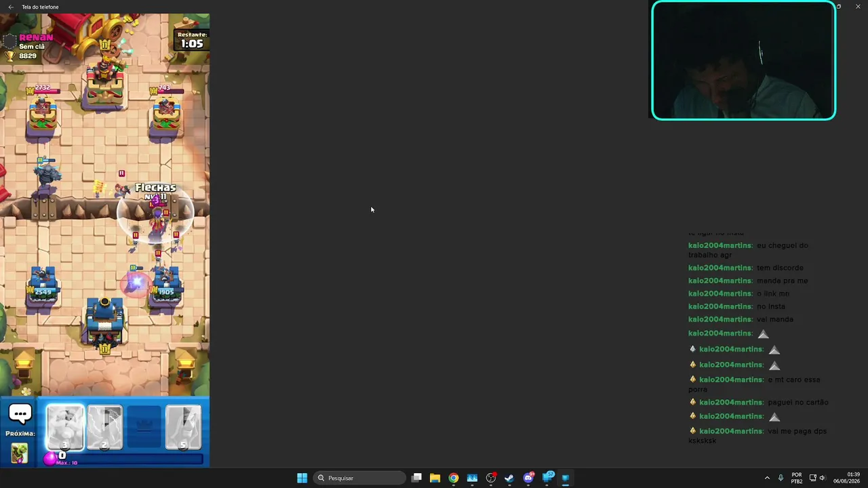Click the opponent name RENAN
Image resolution: width=868 pixels, height=488 pixels.
coord(36,37)
